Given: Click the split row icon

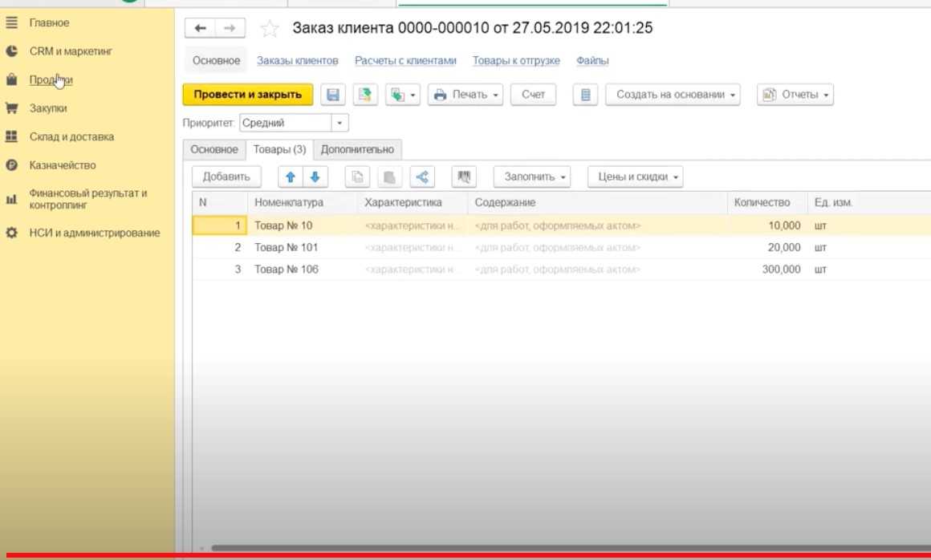Looking at the screenshot, I should pyautogui.click(x=422, y=177).
